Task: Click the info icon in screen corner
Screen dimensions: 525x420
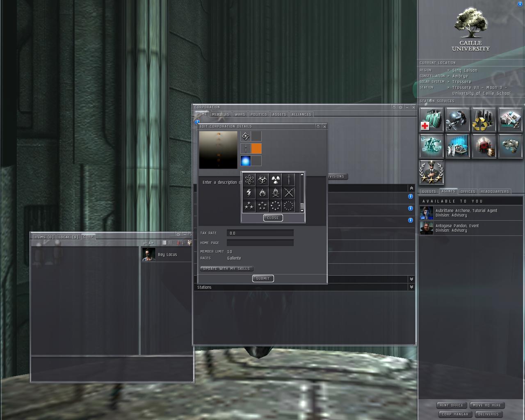Action: tap(520, 4)
